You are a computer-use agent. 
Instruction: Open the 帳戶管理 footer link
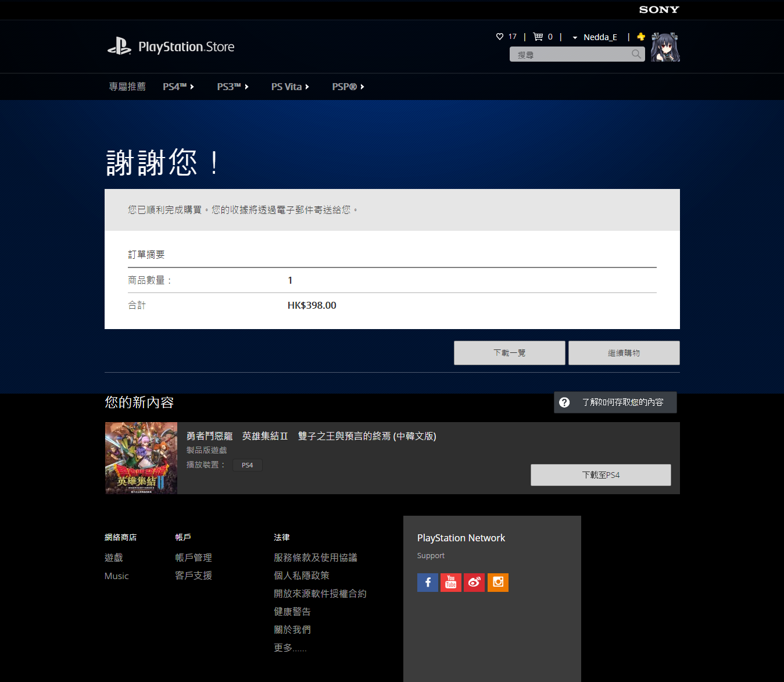(194, 558)
